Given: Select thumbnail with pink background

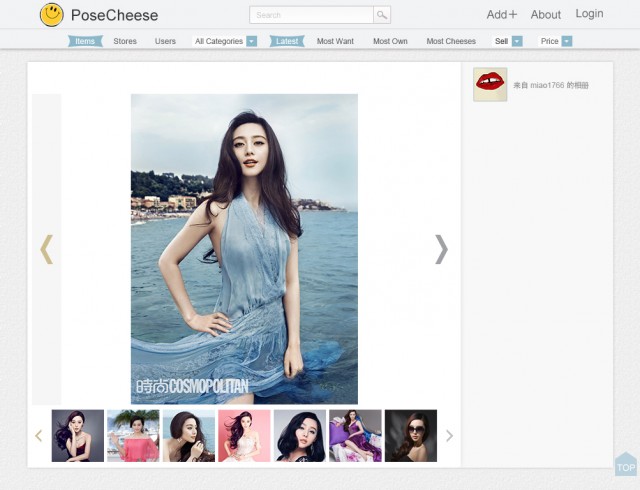Looking at the screenshot, I should click(244, 436).
